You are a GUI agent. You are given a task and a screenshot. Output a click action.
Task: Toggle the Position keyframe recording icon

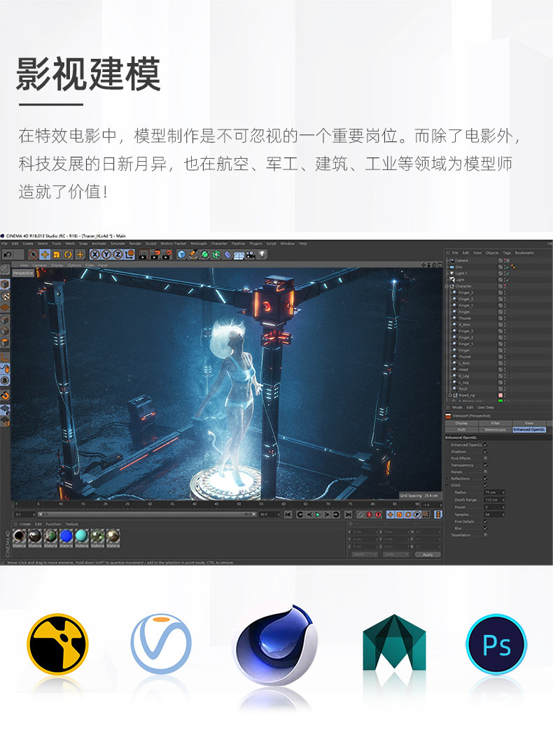391,515
